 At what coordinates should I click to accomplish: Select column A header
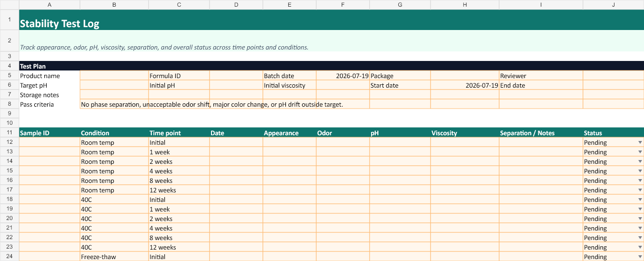pos(50,5)
